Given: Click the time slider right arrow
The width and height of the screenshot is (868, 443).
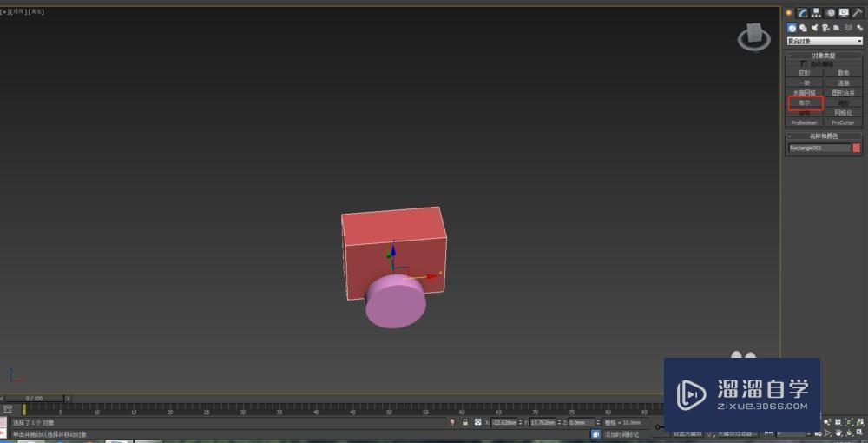Looking at the screenshot, I should pos(68,398).
